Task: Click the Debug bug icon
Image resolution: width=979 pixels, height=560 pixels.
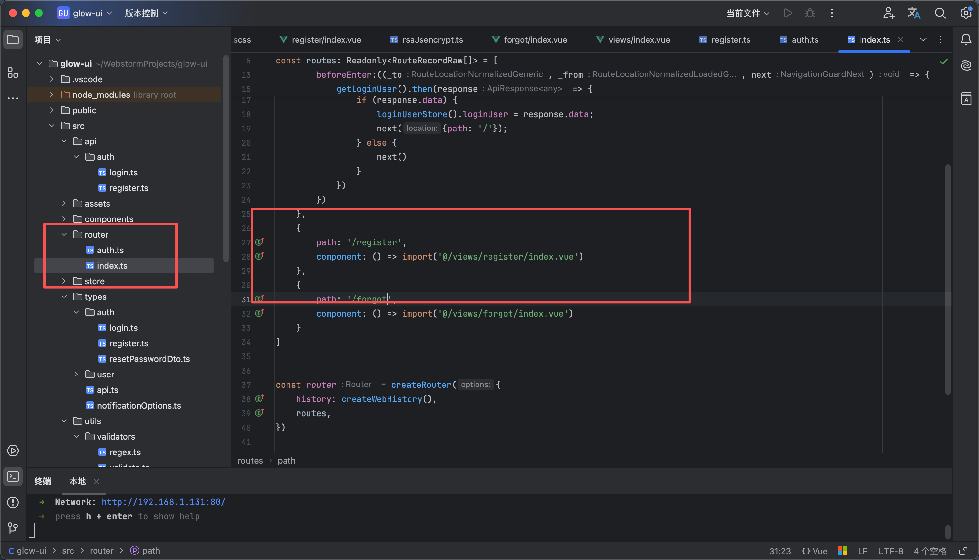Action: tap(810, 13)
